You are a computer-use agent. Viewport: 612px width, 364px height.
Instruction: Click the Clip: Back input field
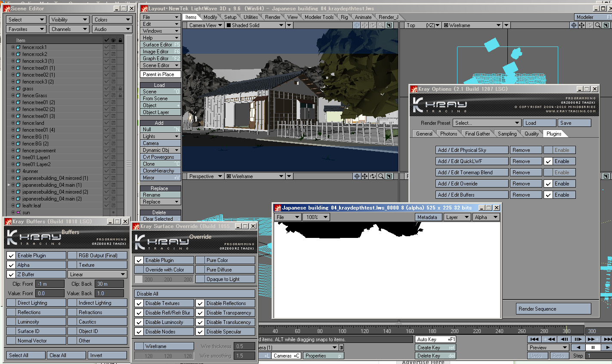point(109,284)
